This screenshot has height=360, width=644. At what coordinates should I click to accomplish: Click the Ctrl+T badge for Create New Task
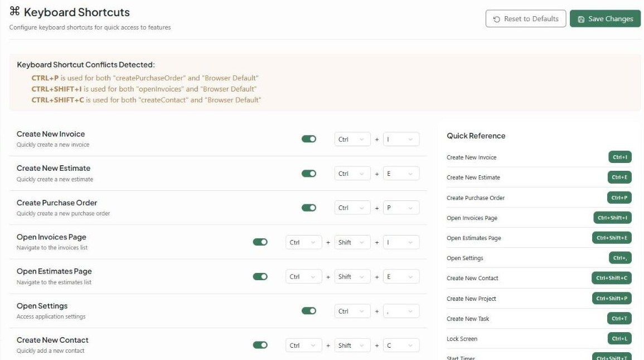pyautogui.click(x=619, y=319)
